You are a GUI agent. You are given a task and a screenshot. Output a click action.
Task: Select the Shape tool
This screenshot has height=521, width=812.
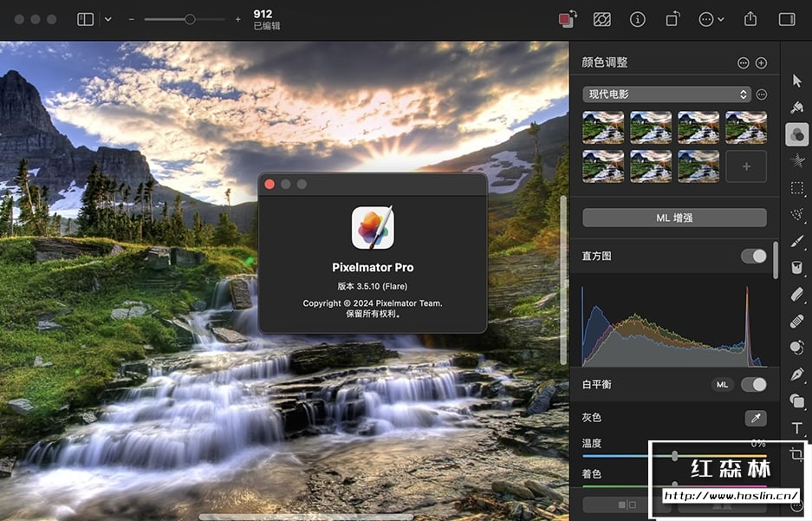click(x=797, y=401)
